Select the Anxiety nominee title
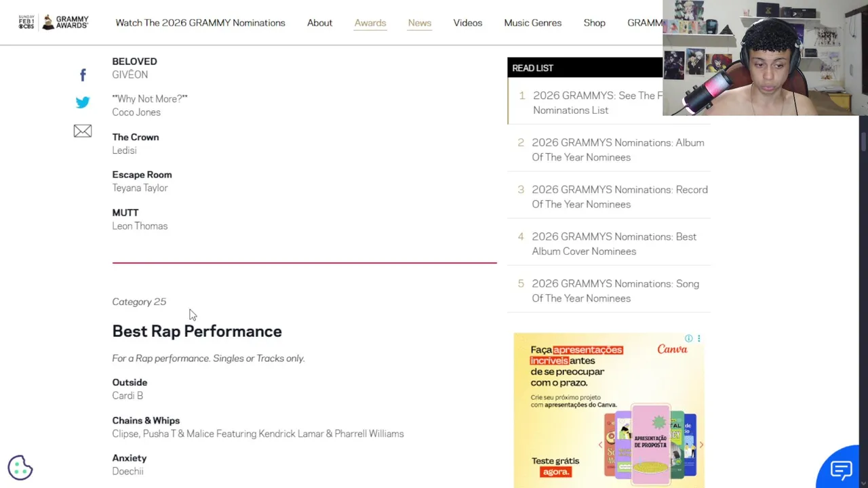The image size is (868, 488). 130,459
